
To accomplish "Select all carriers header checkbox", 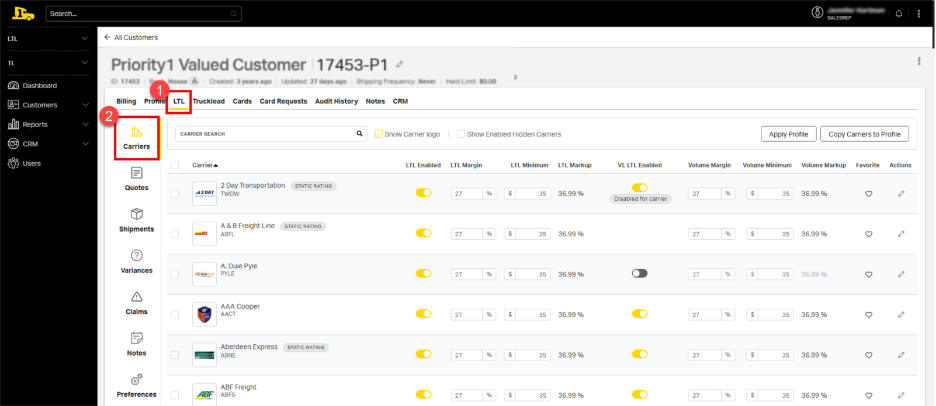I will pos(174,165).
